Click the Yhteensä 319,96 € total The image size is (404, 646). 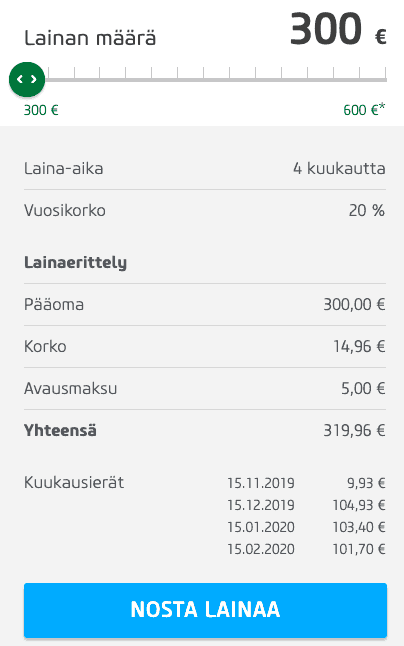click(x=354, y=431)
